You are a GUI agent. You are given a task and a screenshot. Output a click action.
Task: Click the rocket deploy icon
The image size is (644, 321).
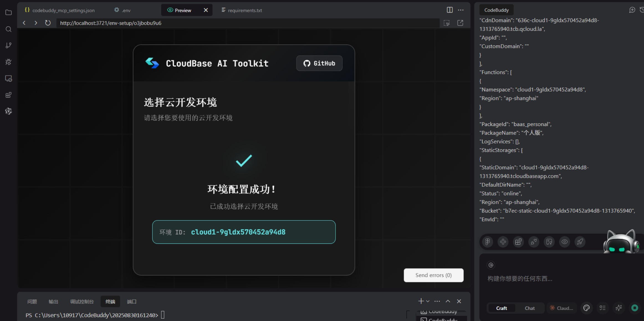pyautogui.click(x=580, y=242)
